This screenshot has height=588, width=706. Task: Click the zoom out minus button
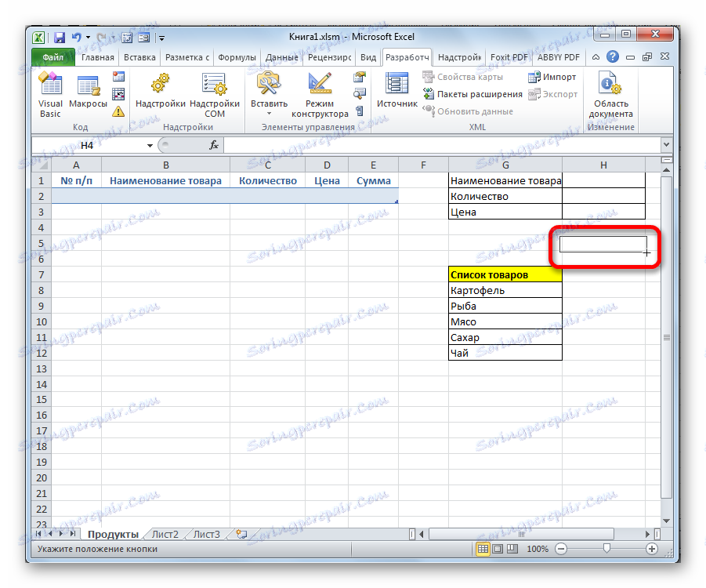pos(561,549)
